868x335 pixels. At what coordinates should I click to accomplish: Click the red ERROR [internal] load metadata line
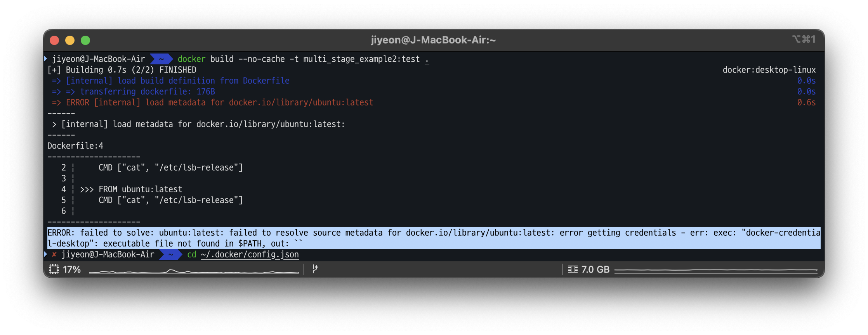click(x=213, y=102)
